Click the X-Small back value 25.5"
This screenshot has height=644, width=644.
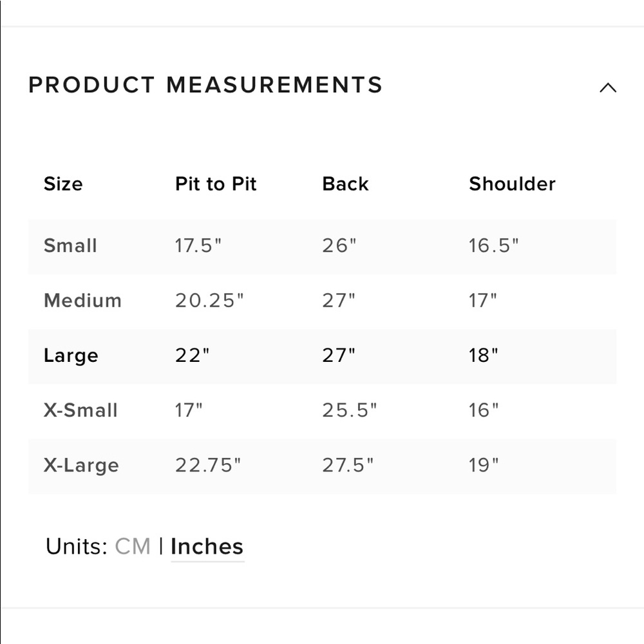coord(350,410)
